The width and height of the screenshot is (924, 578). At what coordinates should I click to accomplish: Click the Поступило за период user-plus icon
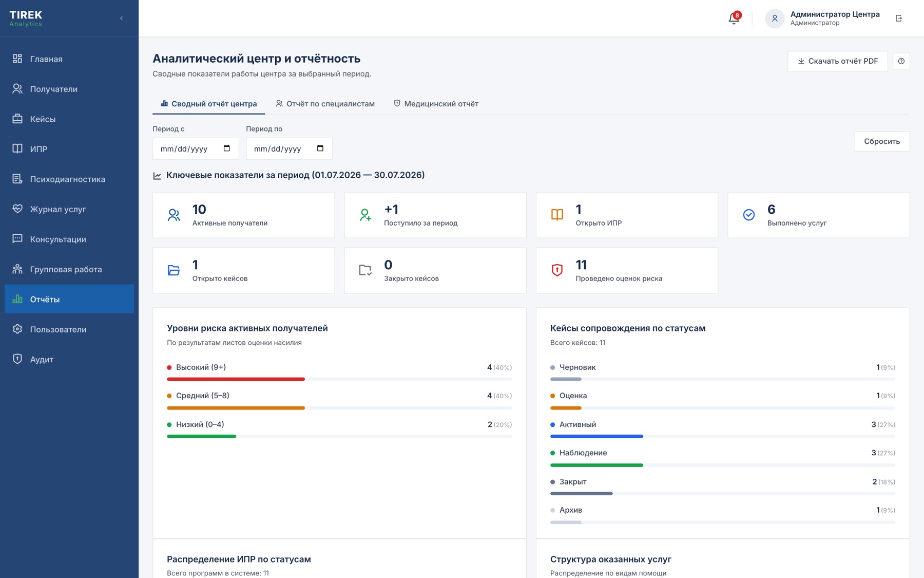(365, 215)
